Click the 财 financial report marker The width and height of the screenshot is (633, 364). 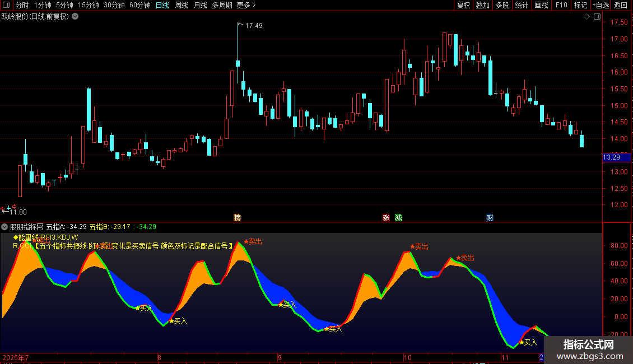click(x=490, y=217)
